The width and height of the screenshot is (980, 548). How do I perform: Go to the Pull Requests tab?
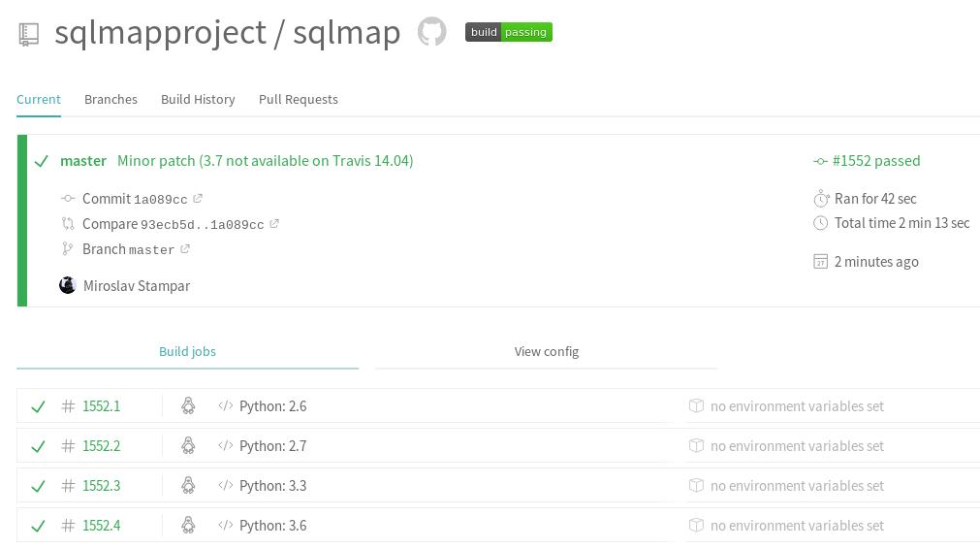(299, 99)
